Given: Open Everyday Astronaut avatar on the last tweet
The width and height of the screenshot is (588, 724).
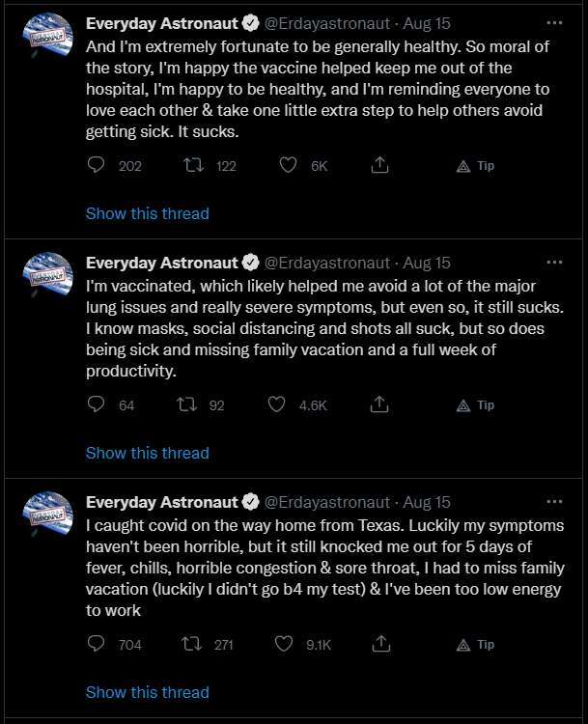Looking at the screenshot, I should (x=48, y=514).
